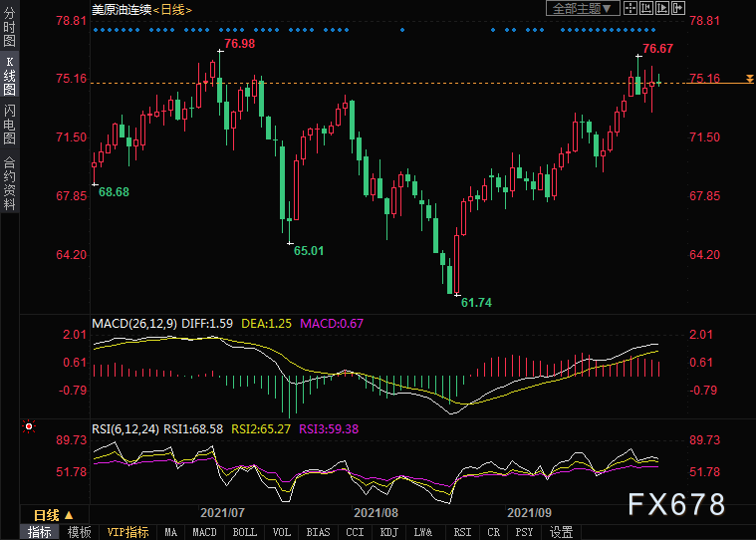This screenshot has height=540, width=756.
Task: Open the 闪电图 sidebar tab
Action: 9,125
